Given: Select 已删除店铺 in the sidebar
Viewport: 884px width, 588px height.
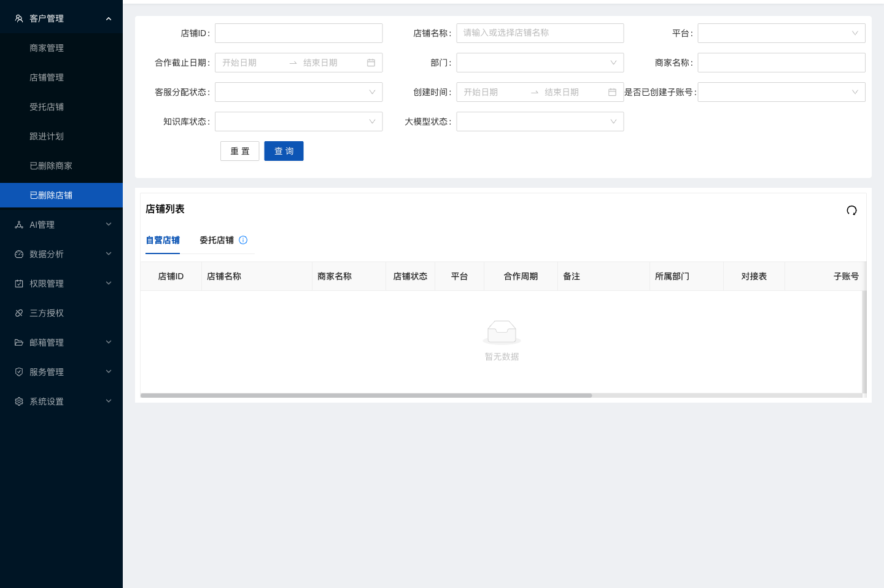Looking at the screenshot, I should pyautogui.click(x=61, y=195).
